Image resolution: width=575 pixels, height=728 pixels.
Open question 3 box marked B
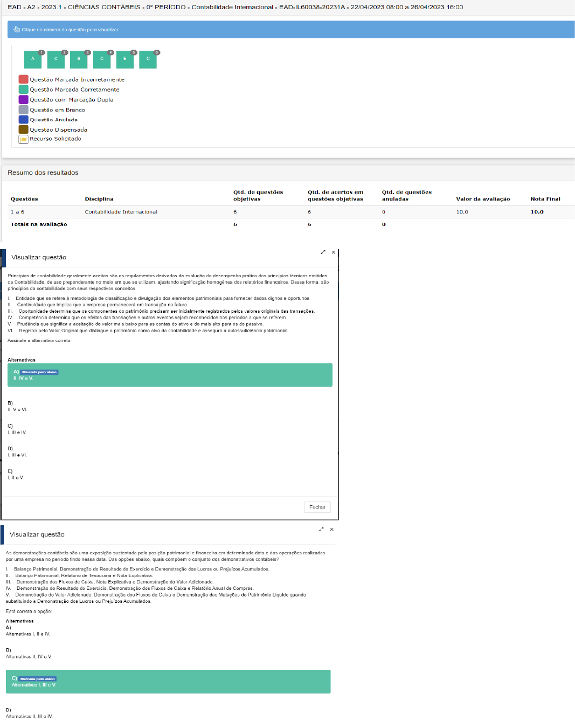point(79,59)
